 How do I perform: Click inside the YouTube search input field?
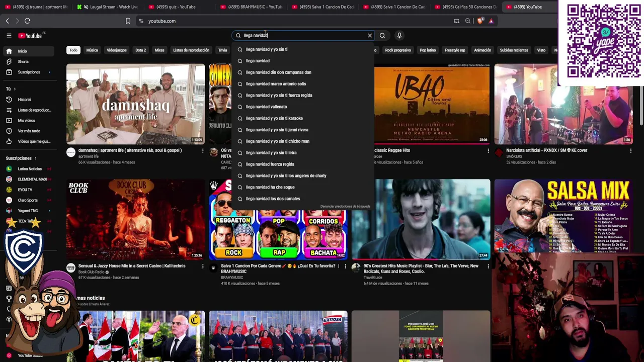(302, 35)
